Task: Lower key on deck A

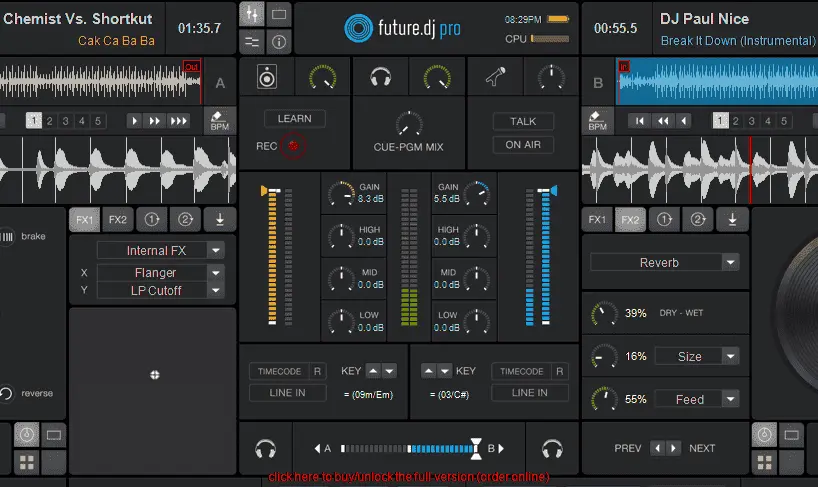Action: click(x=389, y=371)
